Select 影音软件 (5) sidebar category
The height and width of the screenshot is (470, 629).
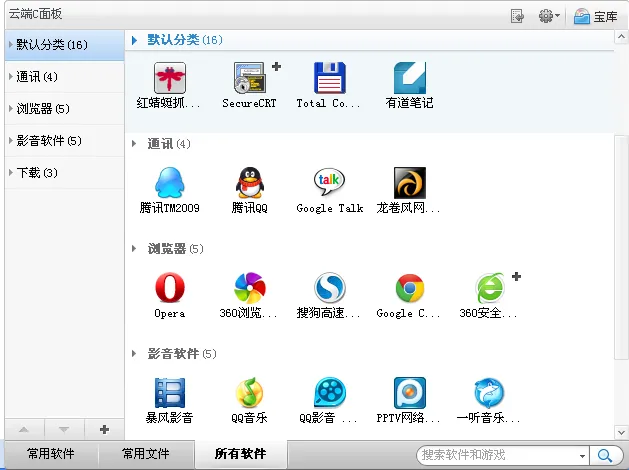click(65, 141)
